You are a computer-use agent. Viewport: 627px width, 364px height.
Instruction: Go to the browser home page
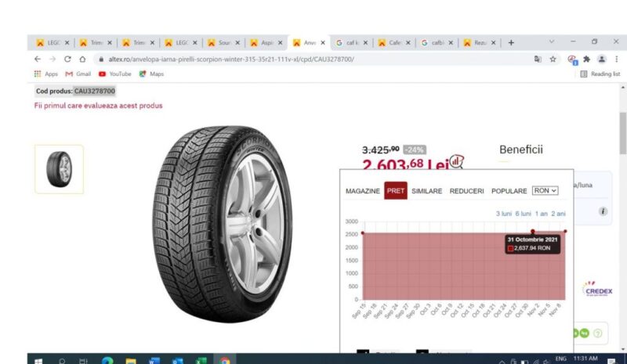click(x=82, y=59)
